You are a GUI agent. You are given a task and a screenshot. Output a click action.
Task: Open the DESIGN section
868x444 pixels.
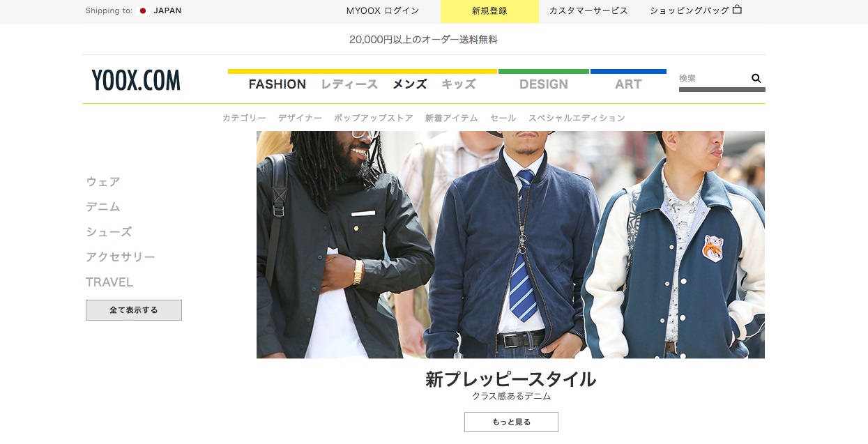click(543, 84)
